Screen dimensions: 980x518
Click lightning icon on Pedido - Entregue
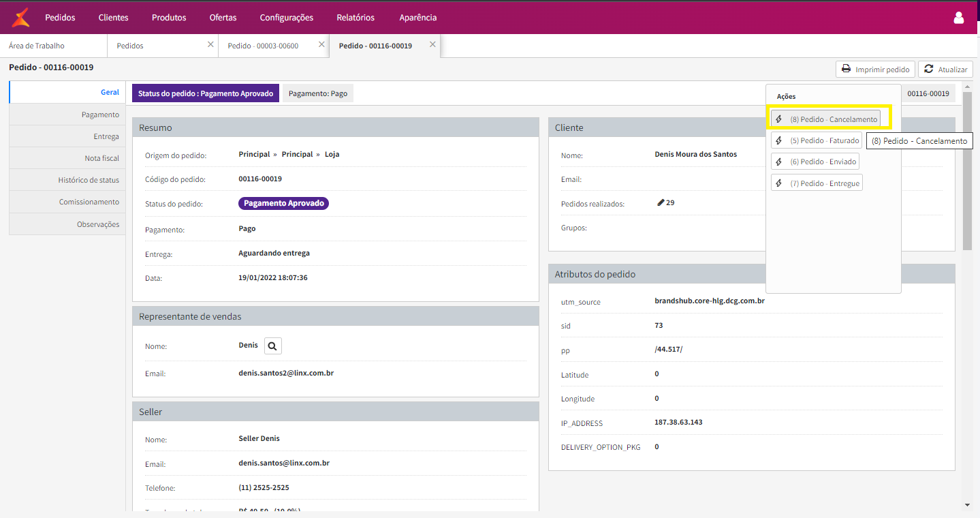tap(779, 183)
